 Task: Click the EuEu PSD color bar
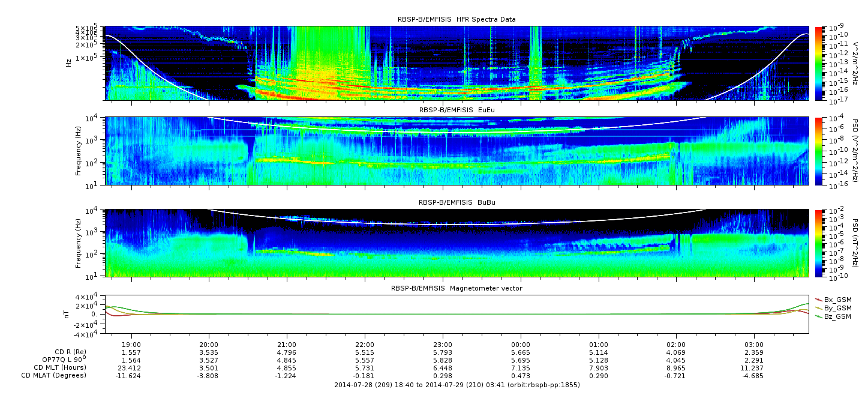pyautogui.click(x=818, y=151)
